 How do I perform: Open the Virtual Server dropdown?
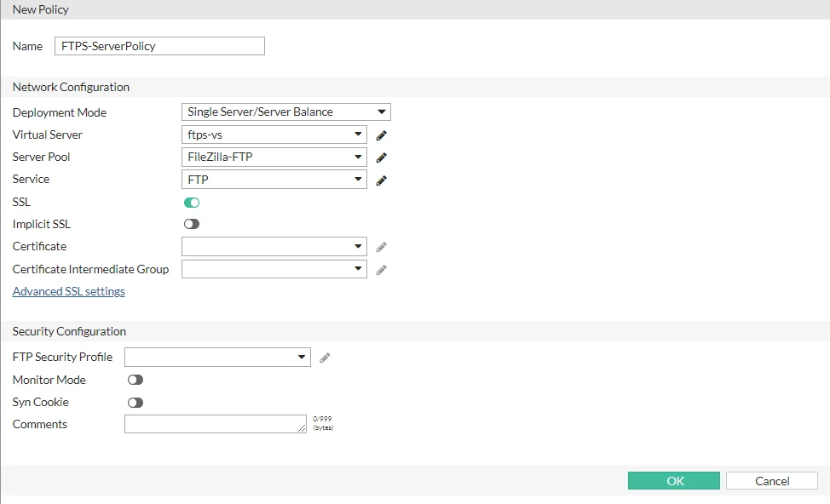click(x=274, y=135)
